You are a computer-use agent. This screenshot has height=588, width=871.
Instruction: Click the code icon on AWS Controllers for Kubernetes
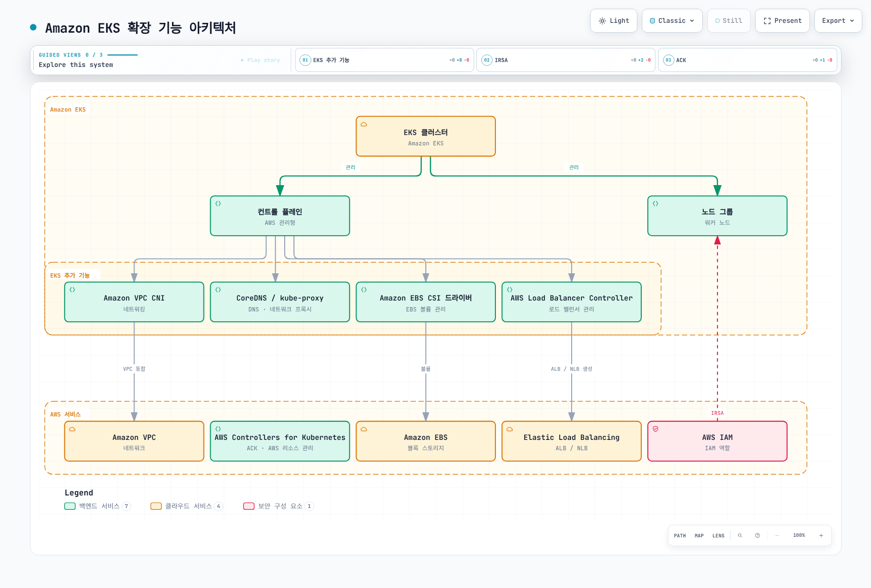coord(218,429)
